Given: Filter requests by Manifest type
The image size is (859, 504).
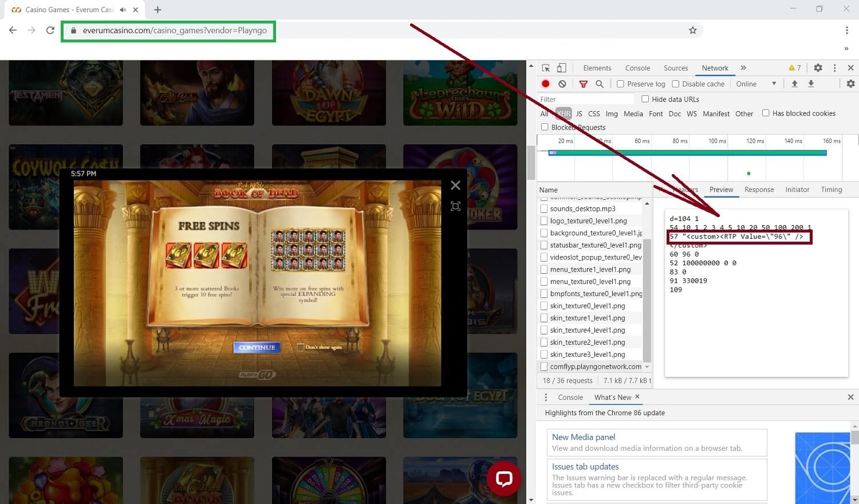Looking at the screenshot, I should pyautogui.click(x=716, y=114).
